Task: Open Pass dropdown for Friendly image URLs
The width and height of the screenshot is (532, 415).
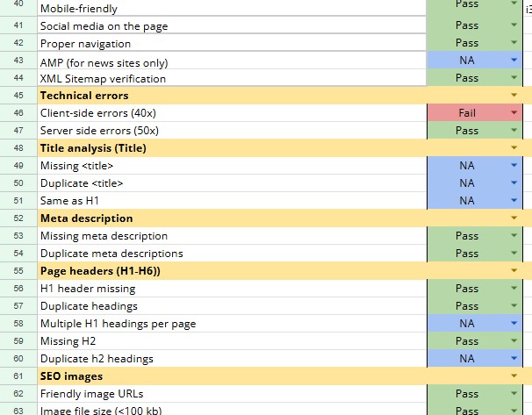Action: (514, 393)
